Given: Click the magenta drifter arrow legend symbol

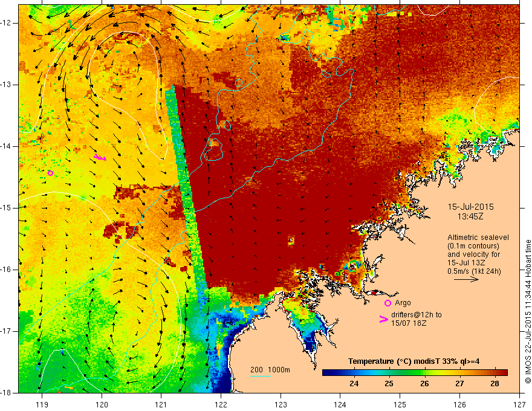Looking at the screenshot, I should coord(384,319).
